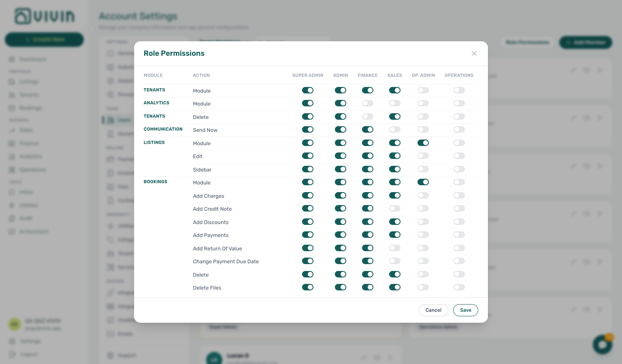622x364 pixels.
Task: Click the ADMIN column header
Action: [341, 75]
